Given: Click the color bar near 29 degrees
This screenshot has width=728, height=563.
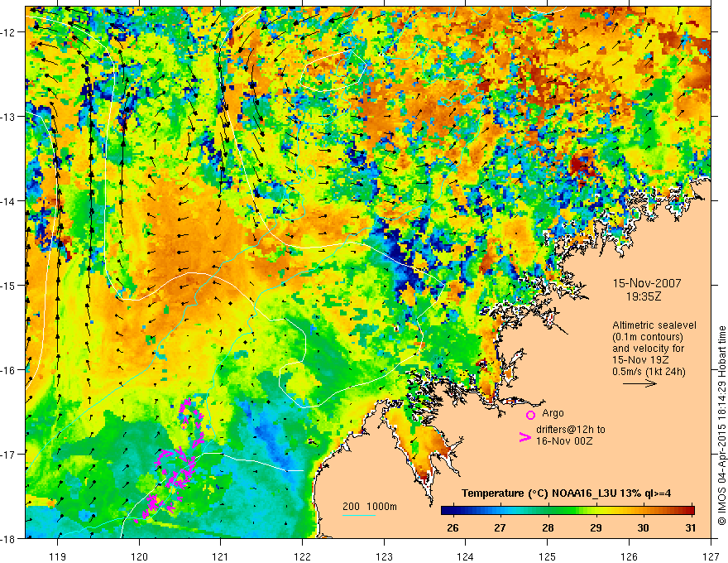Looking at the screenshot, I should (596, 511).
